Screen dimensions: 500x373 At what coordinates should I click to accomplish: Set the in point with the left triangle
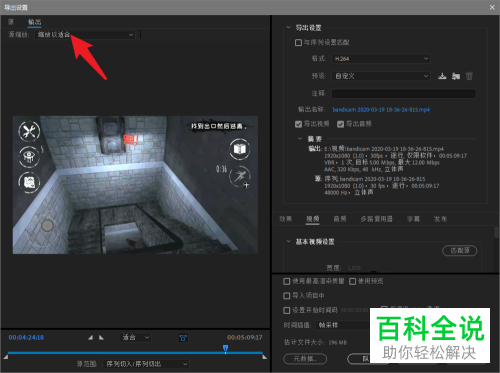(x=90, y=338)
